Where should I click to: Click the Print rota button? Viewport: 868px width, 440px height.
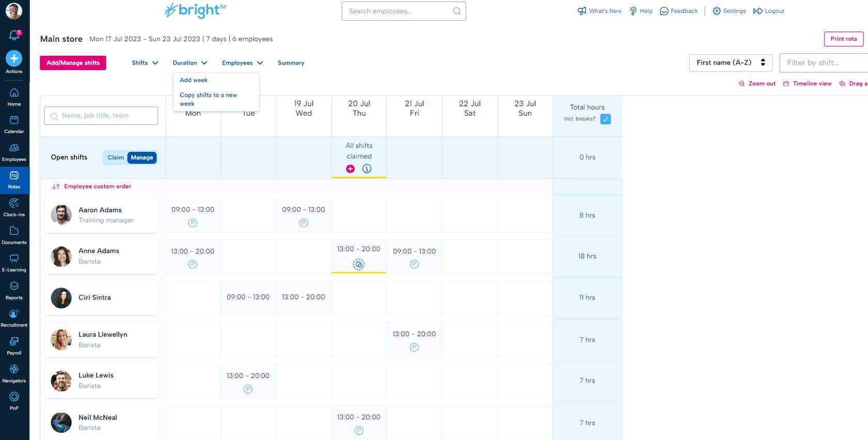pos(843,39)
